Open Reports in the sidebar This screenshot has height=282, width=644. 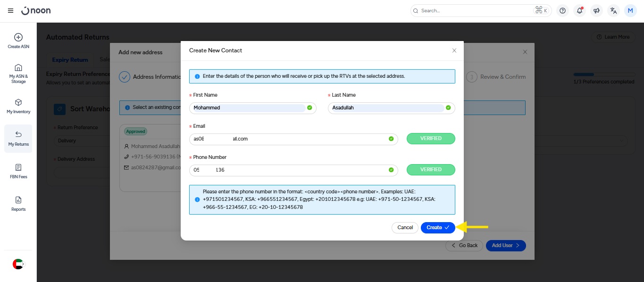(18, 204)
